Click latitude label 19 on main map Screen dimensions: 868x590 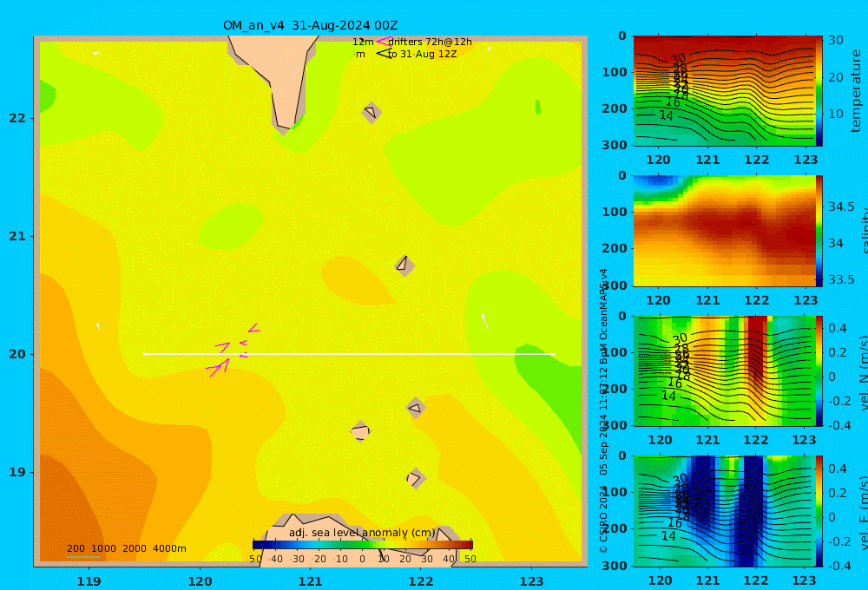[x=17, y=472]
